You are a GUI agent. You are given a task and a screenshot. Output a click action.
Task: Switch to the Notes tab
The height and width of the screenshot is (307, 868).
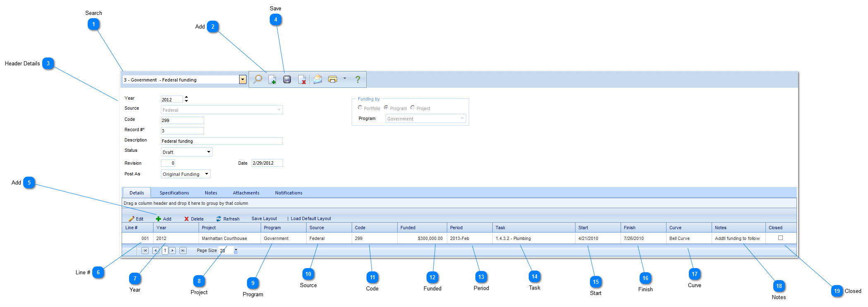click(211, 193)
